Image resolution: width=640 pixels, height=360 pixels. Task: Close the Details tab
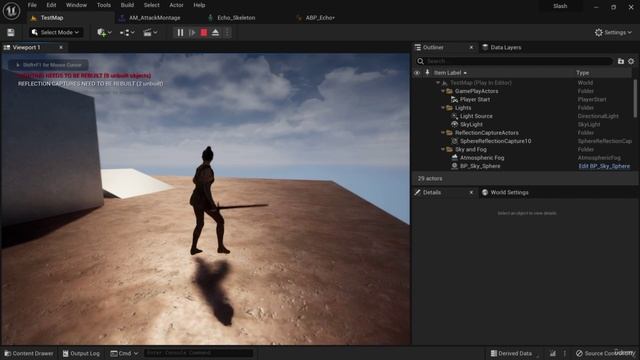[x=471, y=192]
